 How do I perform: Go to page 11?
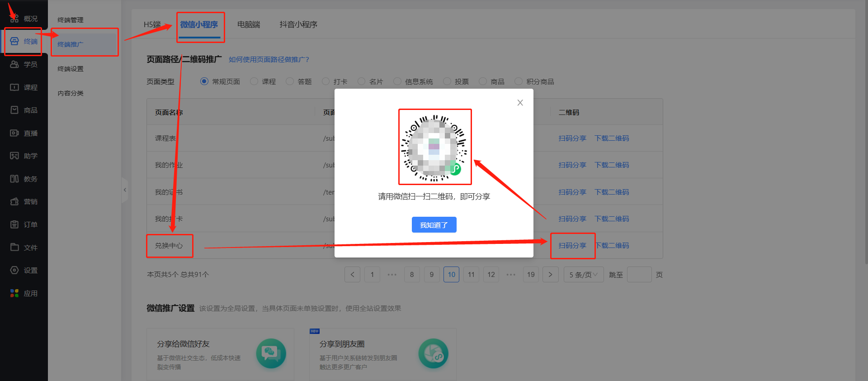pos(472,275)
